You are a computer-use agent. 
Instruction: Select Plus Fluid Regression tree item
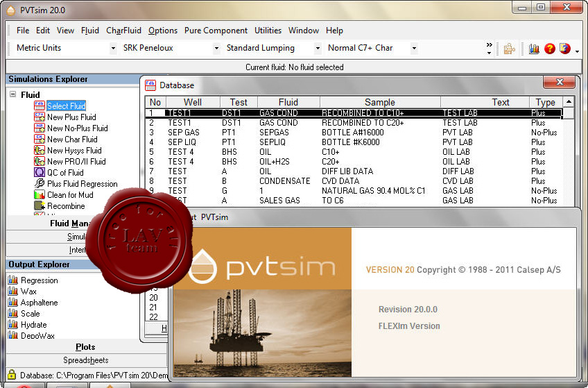tap(82, 184)
